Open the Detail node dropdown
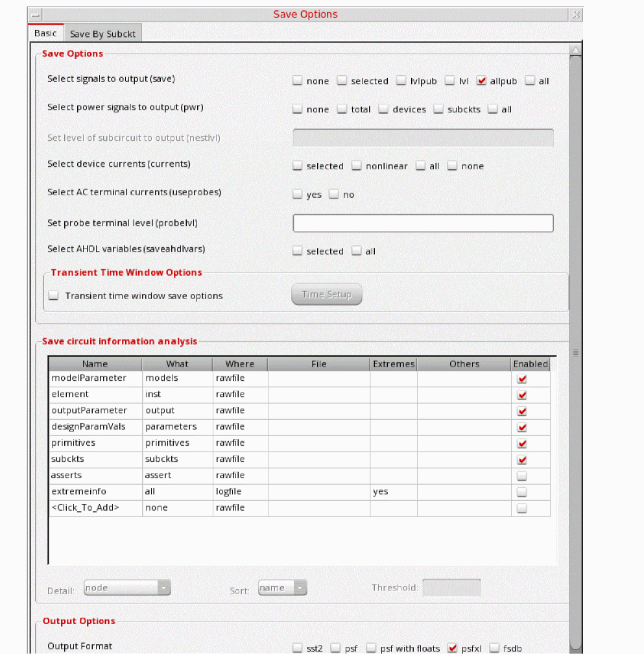The image size is (644, 654). click(127, 588)
